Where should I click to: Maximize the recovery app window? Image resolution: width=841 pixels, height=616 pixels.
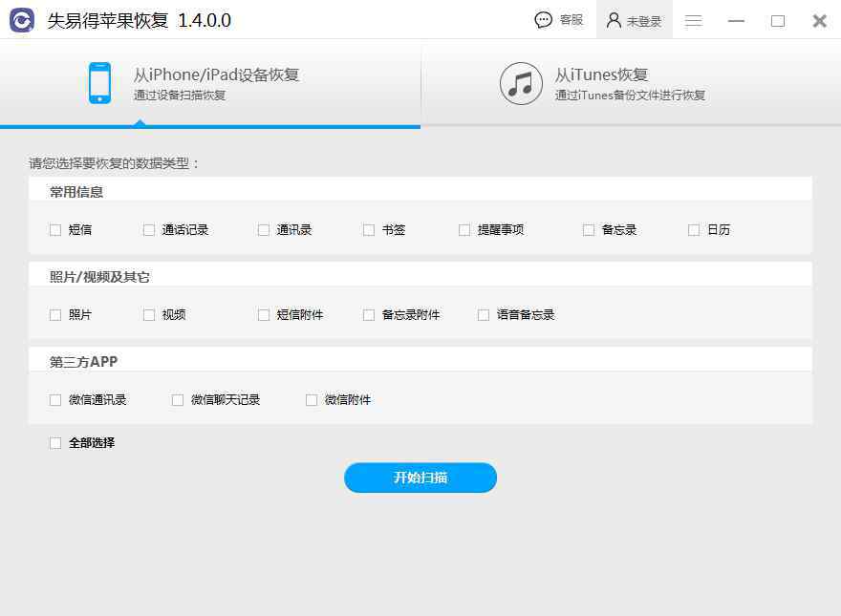tap(778, 21)
